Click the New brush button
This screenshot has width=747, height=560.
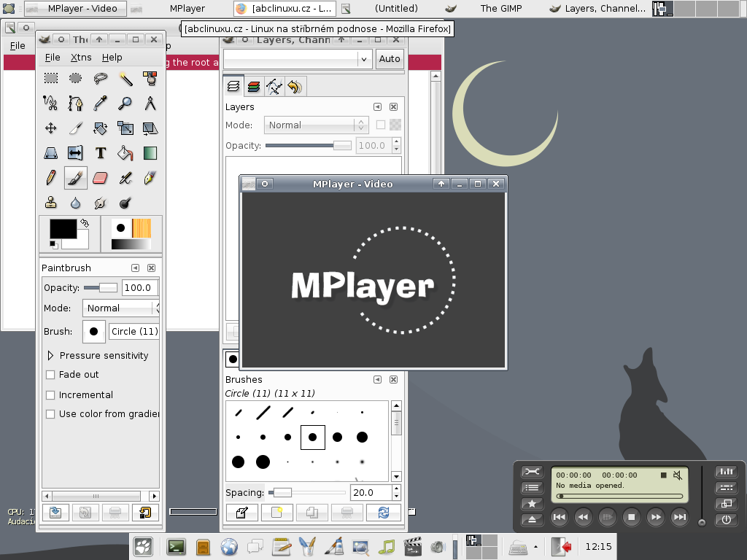276,513
